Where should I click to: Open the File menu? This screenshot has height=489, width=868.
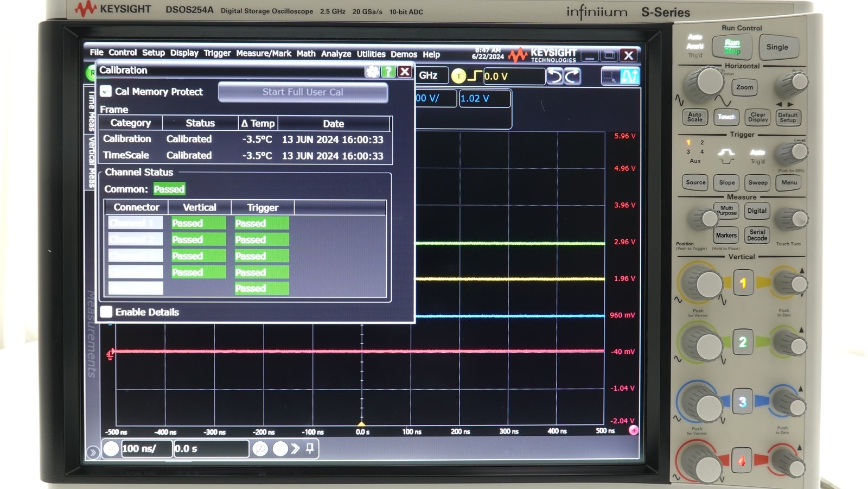(97, 53)
